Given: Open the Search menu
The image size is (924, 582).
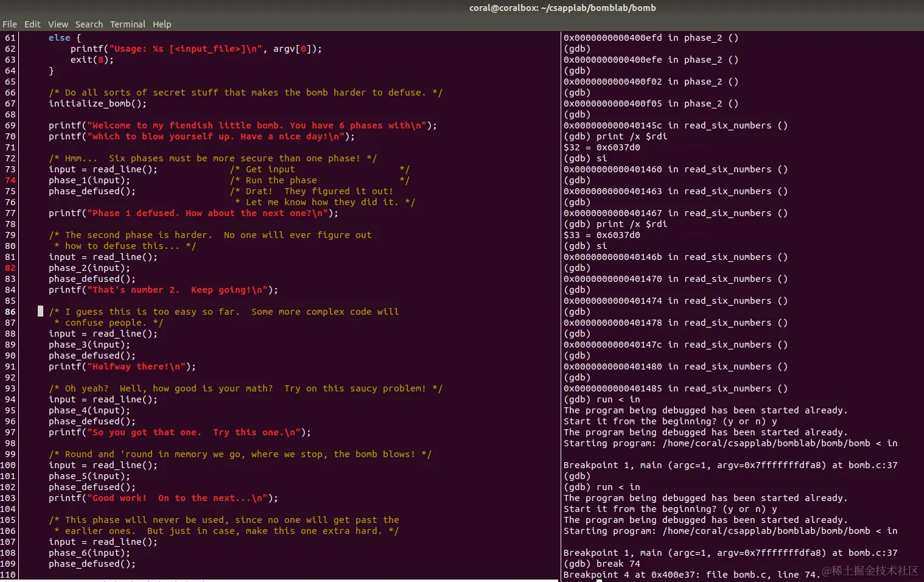Looking at the screenshot, I should [89, 24].
